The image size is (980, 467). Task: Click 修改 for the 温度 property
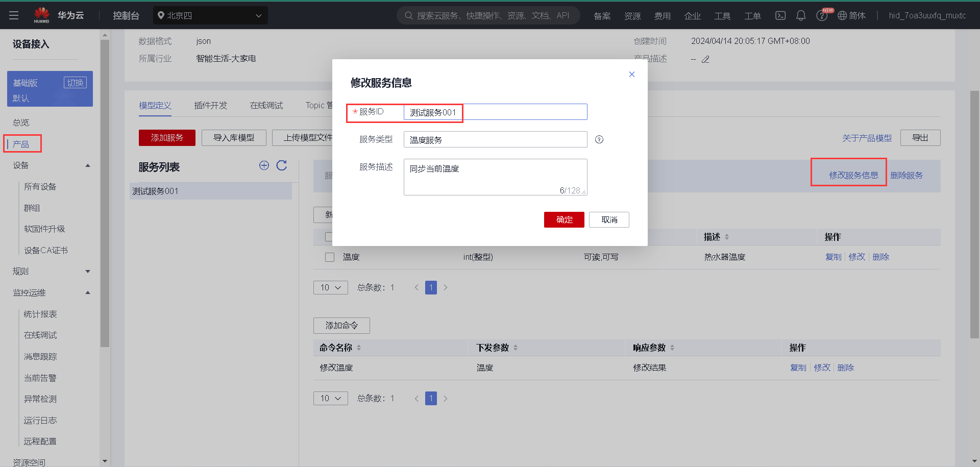(857, 257)
